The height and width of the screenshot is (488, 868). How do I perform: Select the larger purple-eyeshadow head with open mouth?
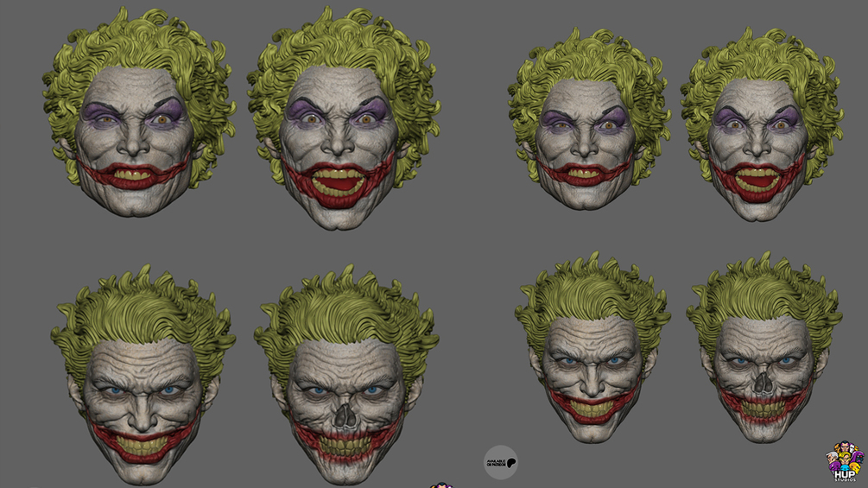tap(344, 117)
